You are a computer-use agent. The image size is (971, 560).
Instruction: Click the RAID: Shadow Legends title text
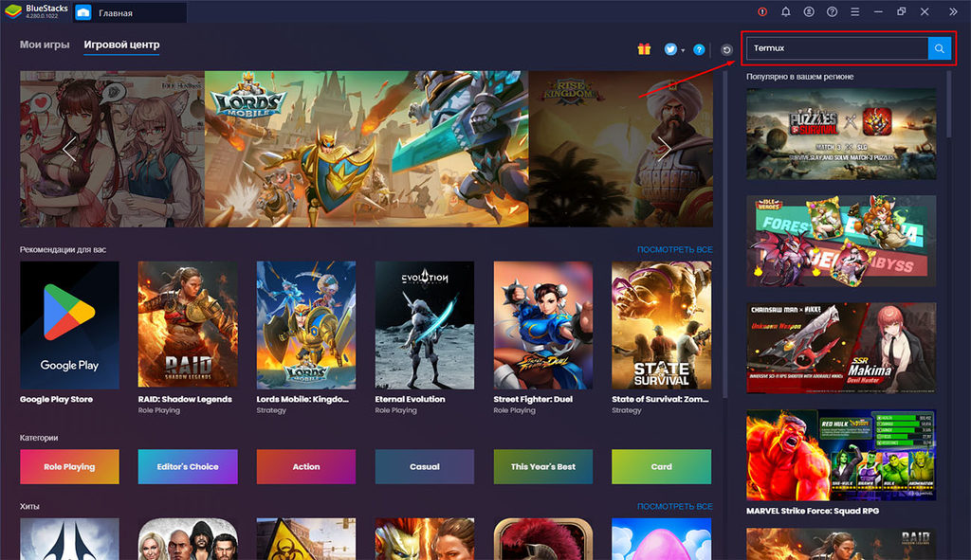[x=185, y=399]
